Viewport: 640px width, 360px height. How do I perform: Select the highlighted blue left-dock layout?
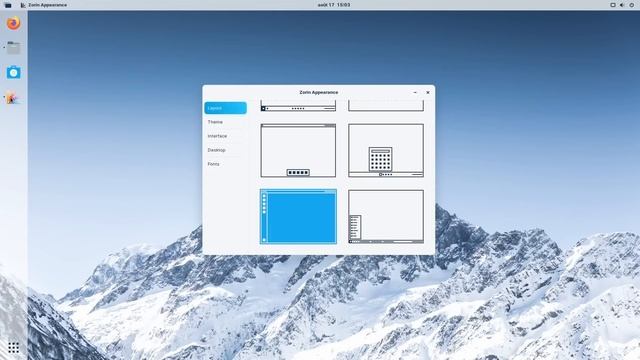coord(298,216)
